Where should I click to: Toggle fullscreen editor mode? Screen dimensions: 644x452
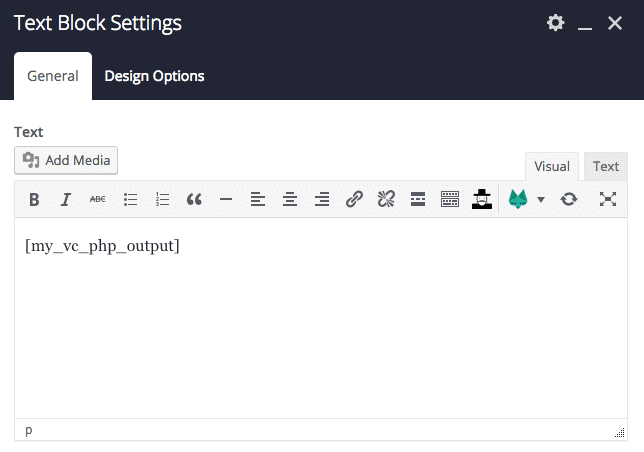point(608,200)
